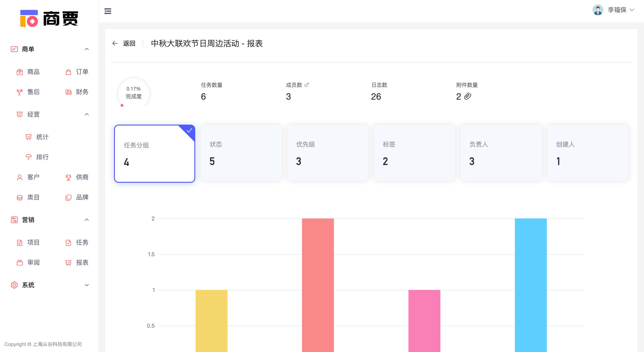Collapse the sidebar with the top hamburger icon
644x352 pixels.
[x=108, y=11]
